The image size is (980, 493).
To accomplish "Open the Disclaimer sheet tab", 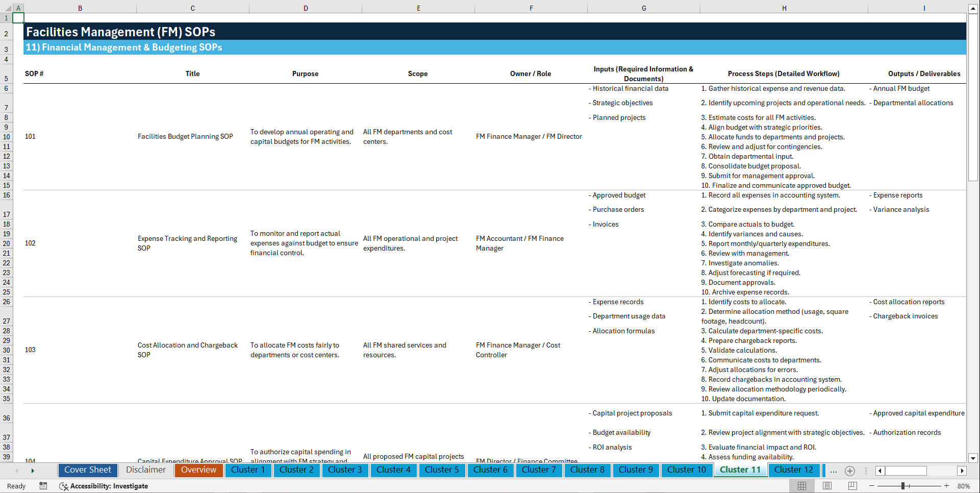I will 146,470.
